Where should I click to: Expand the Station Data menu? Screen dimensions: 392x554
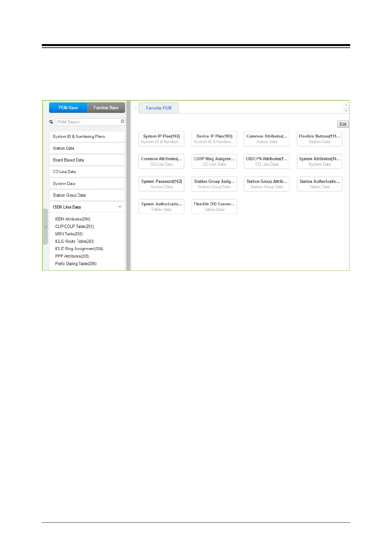(x=87, y=148)
